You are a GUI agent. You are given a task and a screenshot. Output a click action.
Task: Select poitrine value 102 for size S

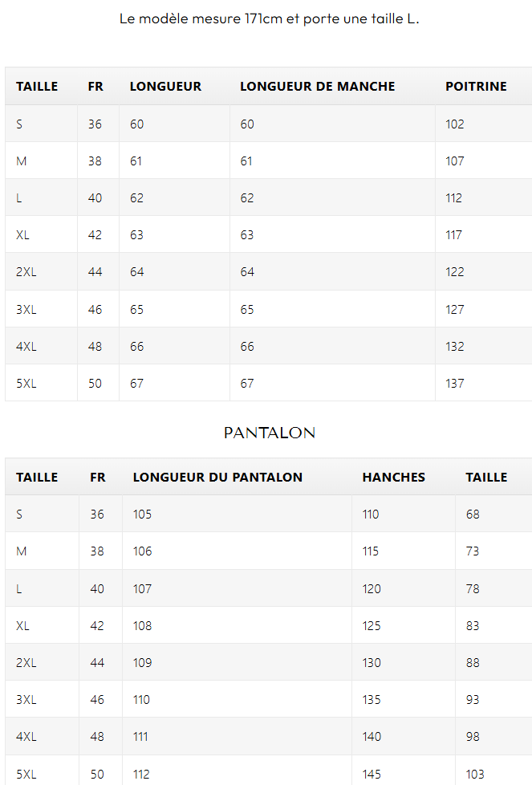(x=455, y=124)
